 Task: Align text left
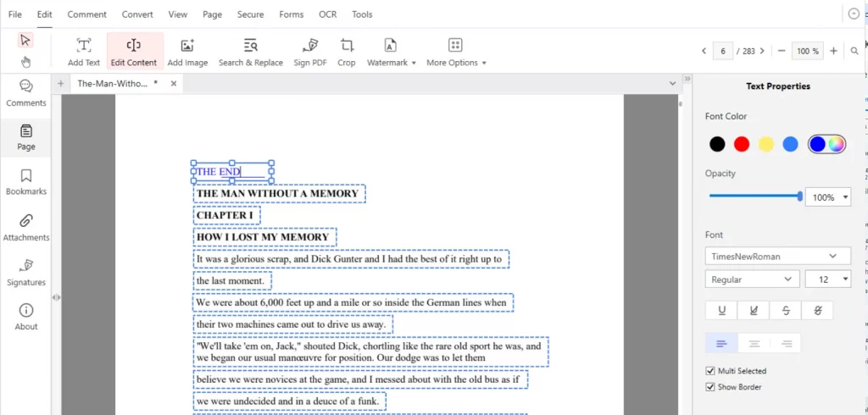(x=721, y=344)
